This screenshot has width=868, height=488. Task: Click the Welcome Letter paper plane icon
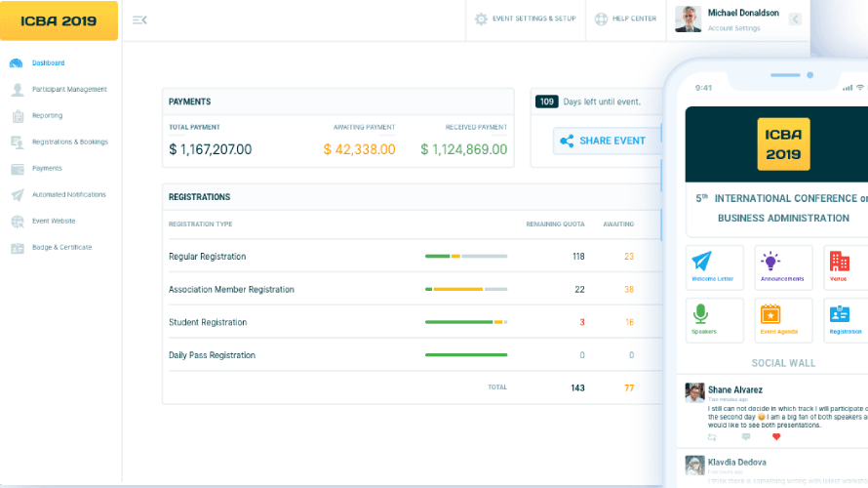pyautogui.click(x=701, y=262)
